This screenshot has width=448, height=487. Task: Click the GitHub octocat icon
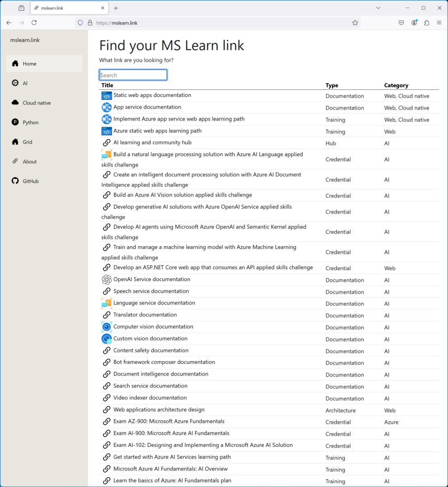[x=15, y=181]
